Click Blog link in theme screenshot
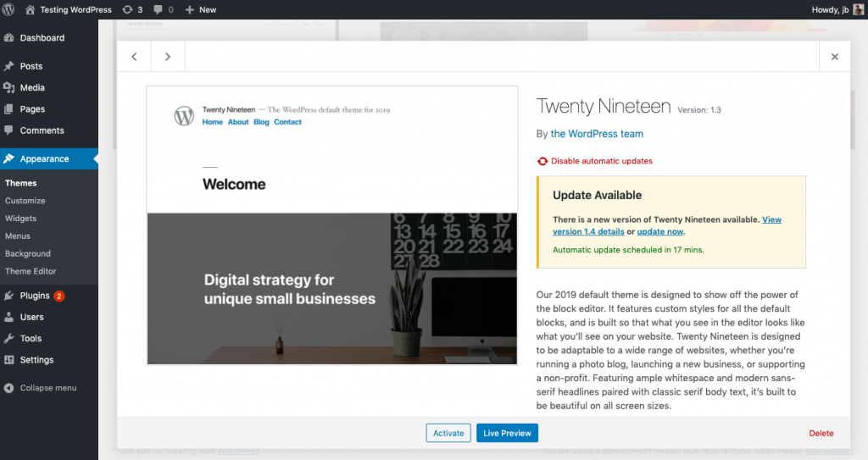 tap(261, 122)
